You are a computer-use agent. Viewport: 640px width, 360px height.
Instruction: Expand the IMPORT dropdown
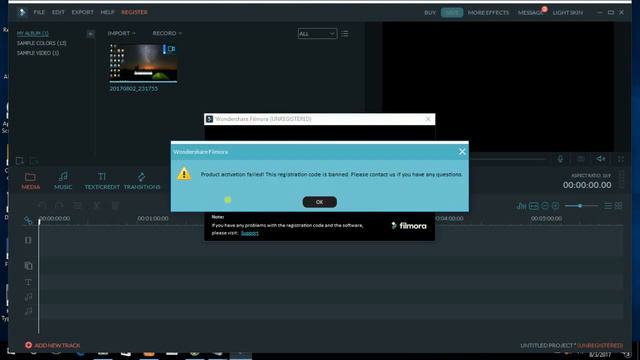coord(121,33)
